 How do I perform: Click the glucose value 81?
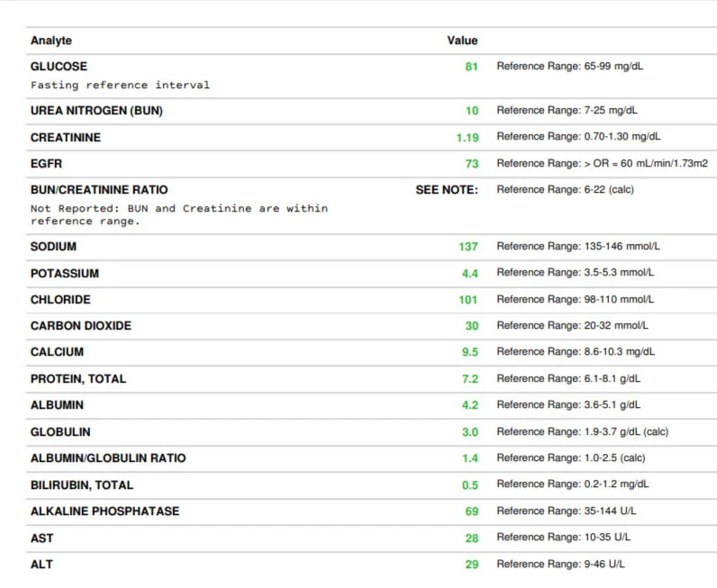[x=471, y=67]
